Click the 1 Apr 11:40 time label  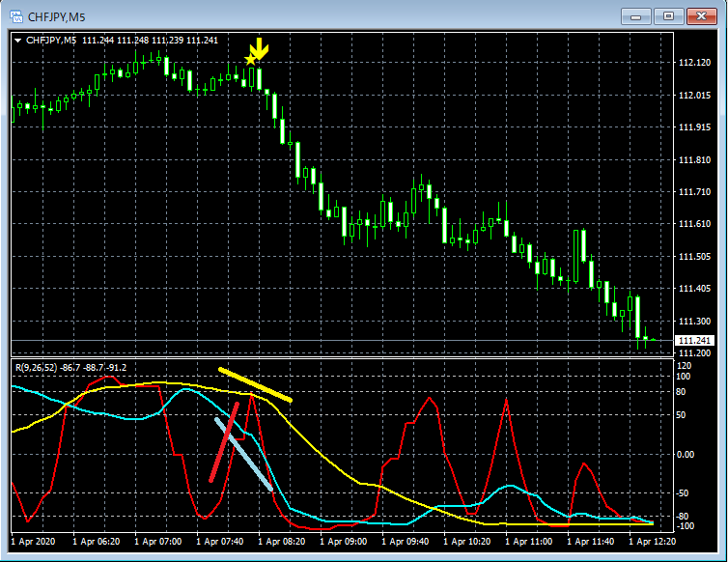[590, 542]
